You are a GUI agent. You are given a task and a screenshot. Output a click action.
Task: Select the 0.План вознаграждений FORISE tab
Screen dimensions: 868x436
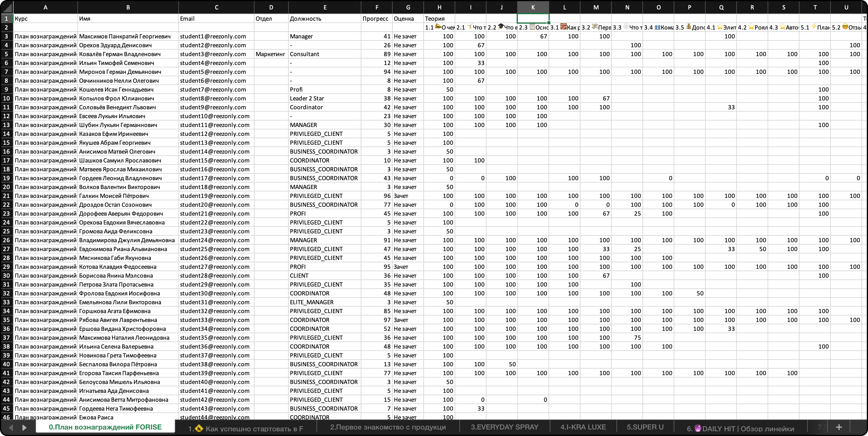tap(105, 427)
